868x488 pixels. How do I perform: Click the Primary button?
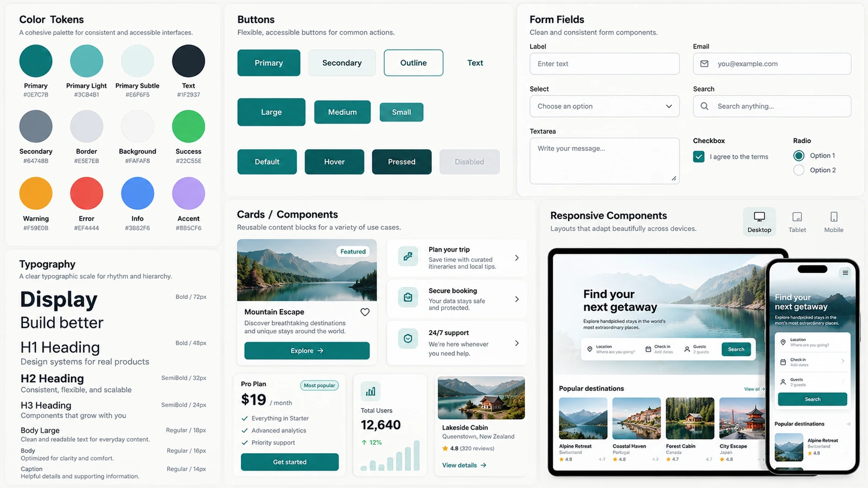[x=269, y=63]
